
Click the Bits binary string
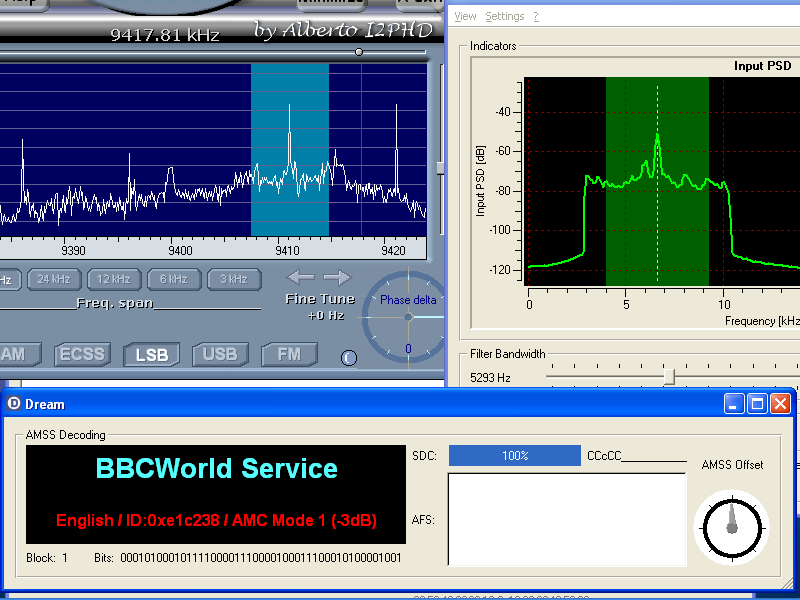tap(261, 558)
